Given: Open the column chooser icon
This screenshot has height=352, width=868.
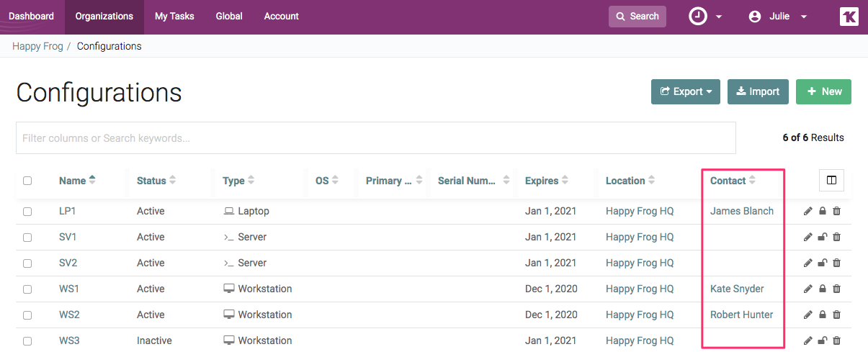Looking at the screenshot, I should [831, 181].
